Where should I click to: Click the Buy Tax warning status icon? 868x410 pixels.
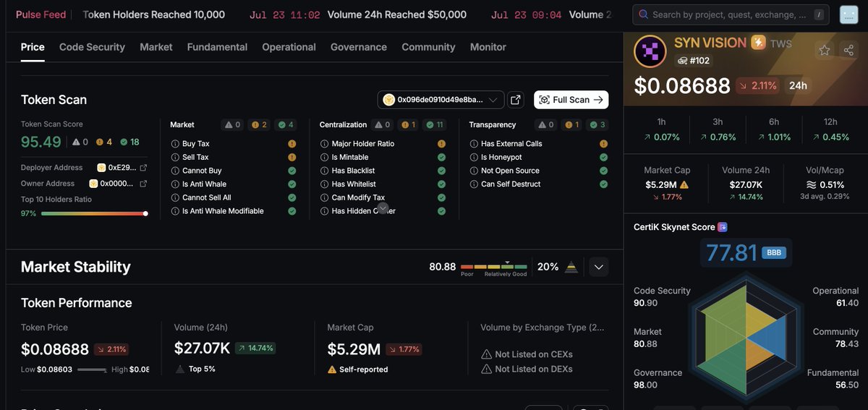click(292, 144)
